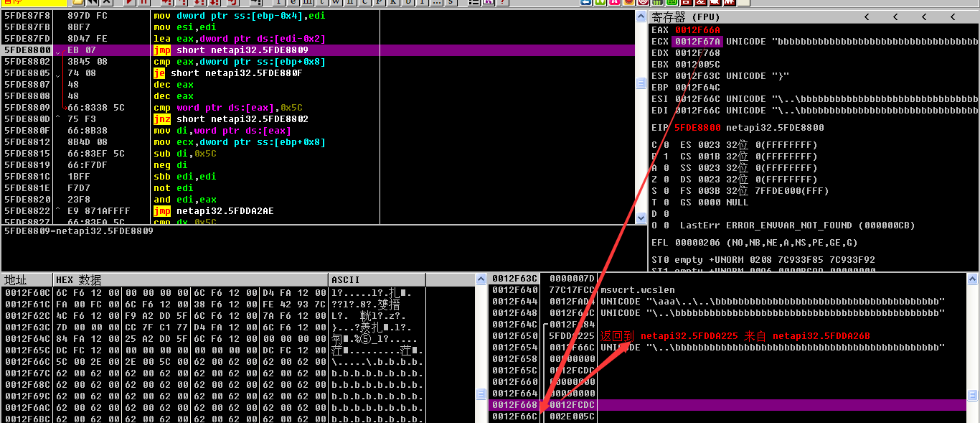Click the ASCII column header in dump
Screen dimensions: 980x423
pos(346,279)
